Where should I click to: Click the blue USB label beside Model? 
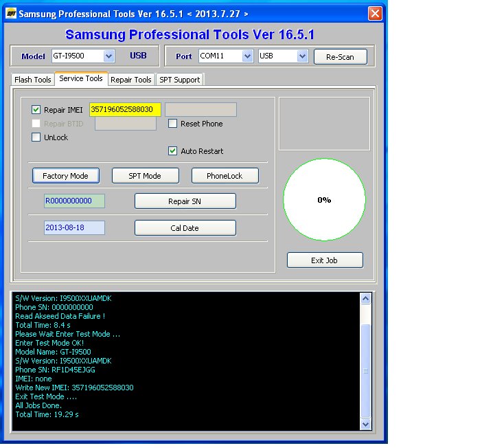coord(138,56)
